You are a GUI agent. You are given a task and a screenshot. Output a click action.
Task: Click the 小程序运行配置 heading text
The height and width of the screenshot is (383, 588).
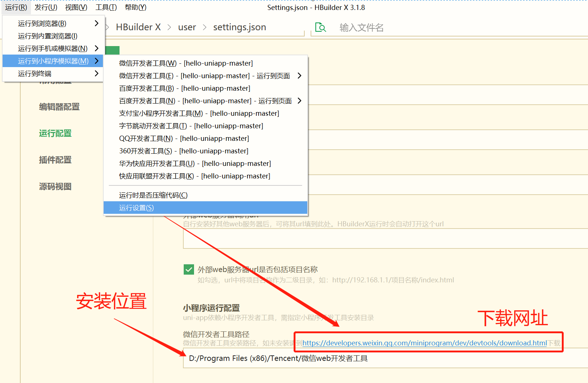(x=211, y=308)
